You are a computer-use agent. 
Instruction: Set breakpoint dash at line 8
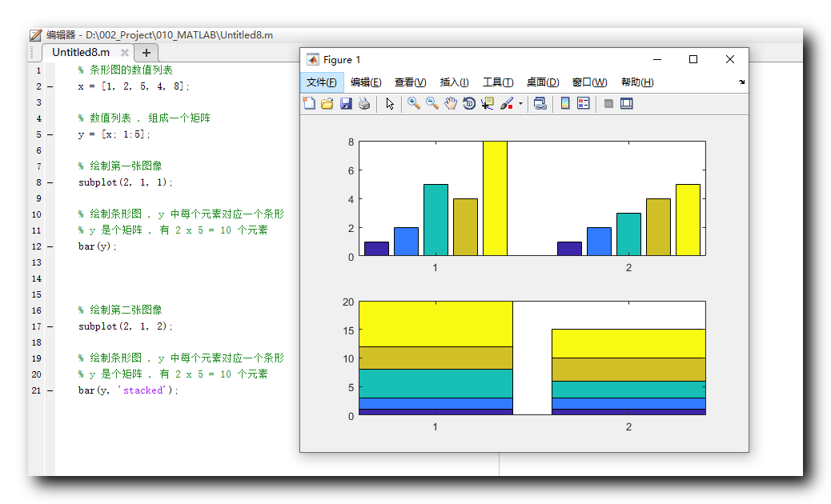pos(50,182)
